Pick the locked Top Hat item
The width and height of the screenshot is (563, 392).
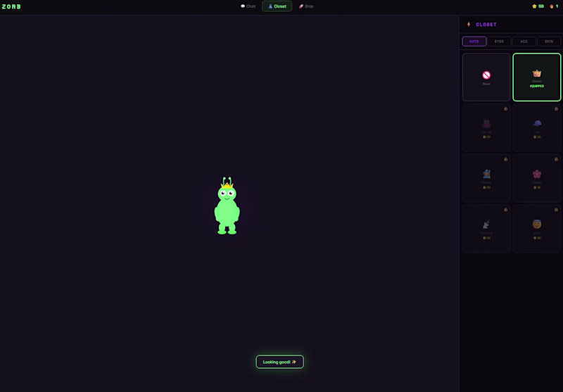click(486, 128)
